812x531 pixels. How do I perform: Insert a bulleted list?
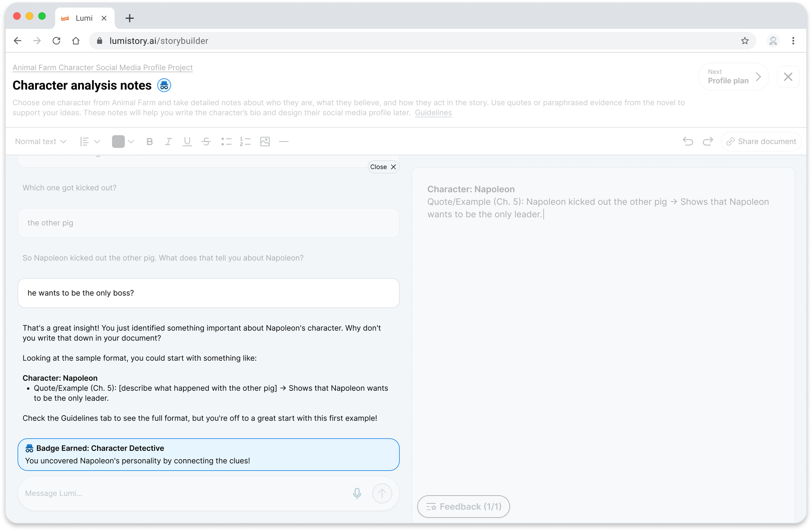(x=226, y=142)
